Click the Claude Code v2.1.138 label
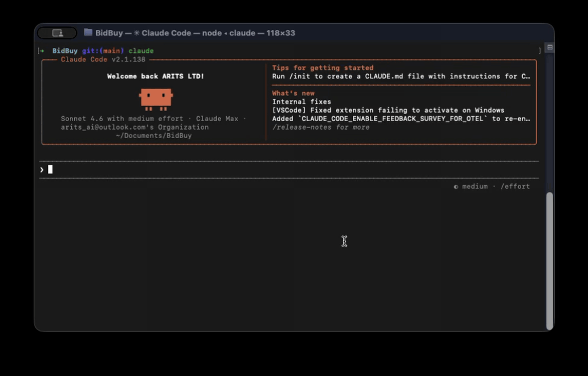Viewport: 588px width, 376px height. (x=103, y=59)
